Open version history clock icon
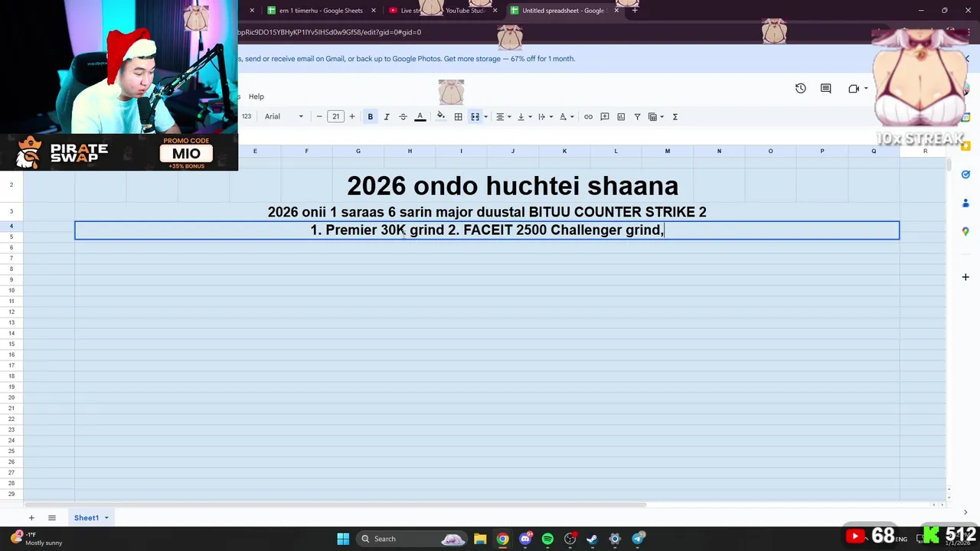Image resolution: width=980 pixels, height=551 pixels. pyautogui.click(x=800, y=89)
